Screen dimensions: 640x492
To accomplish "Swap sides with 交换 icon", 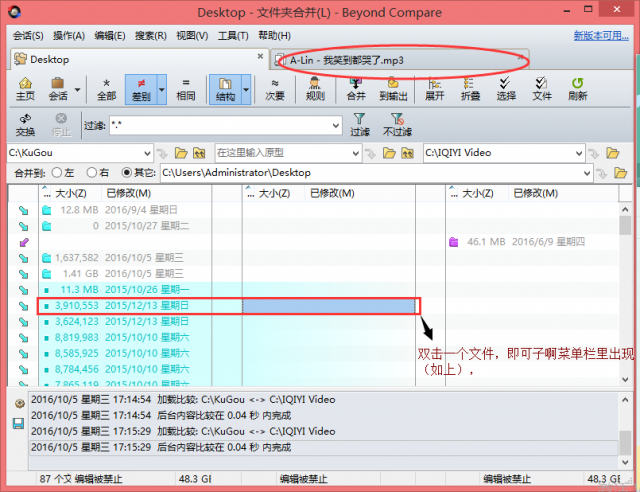I will coord(25,125).
